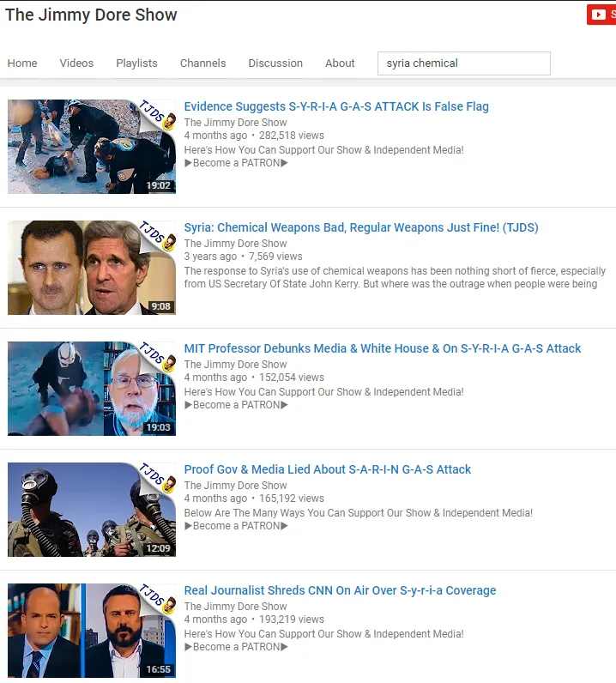This screenshot has height=683, width=616.
Task: Click channel name under 'Syria: Chemical Weapons' video
Action: (x=236, y=244)
